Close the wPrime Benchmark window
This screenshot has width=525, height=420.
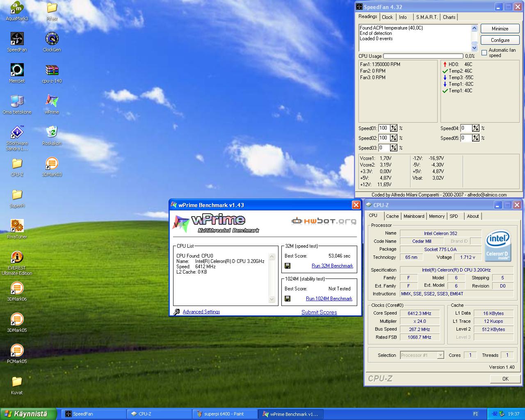coord(356,205)
